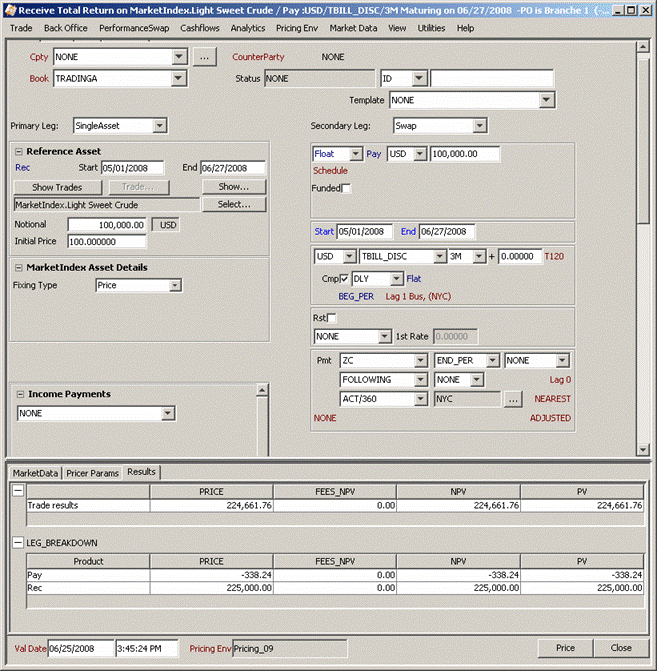Open the END_PER dropdown
Screen dimensions: 657x671
(493, 360)
